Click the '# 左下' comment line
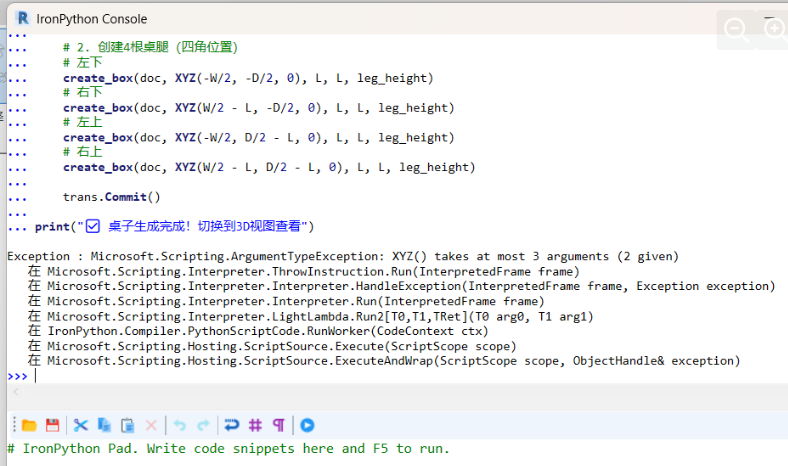Image resolution: width=788 pixels, height=466 pixels. (x=82, y=62)
